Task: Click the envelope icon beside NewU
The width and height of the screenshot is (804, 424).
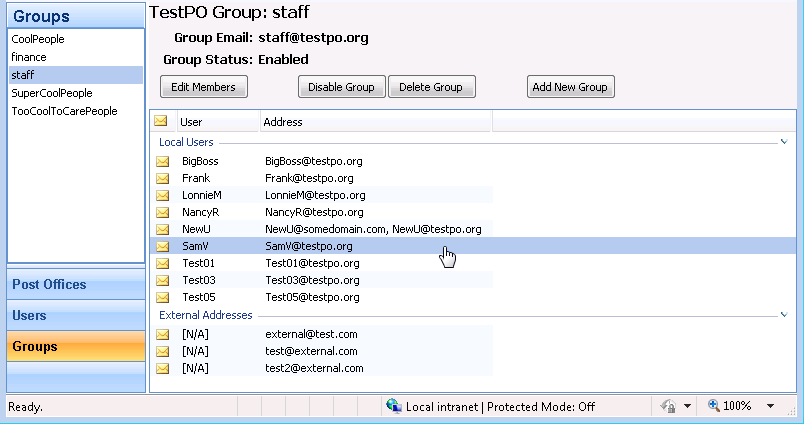Action: tap(163, 229)
